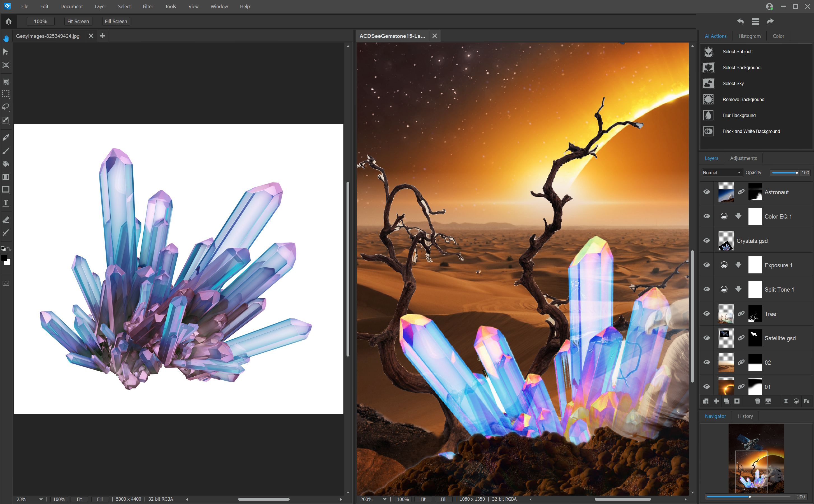Hide the Astronaut layer
The width and height of the screenshot is (814, 504).
tap(707, 192)
